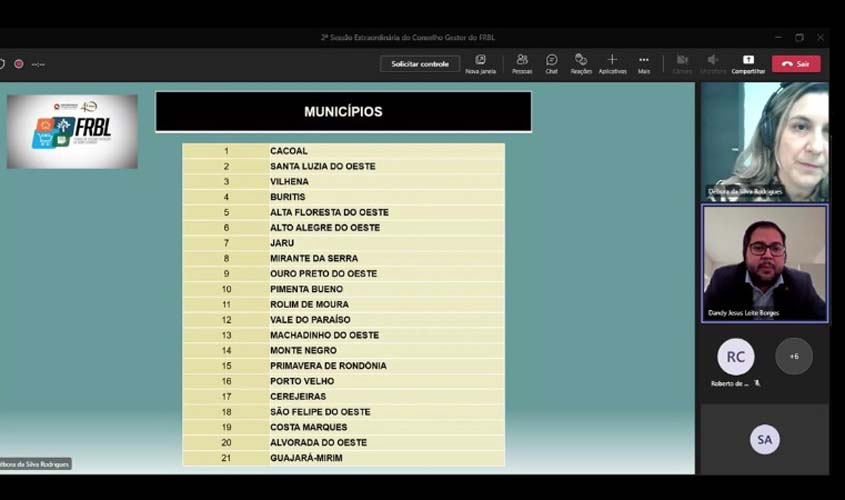Click SÃO FELIPE DO OESTE row
Image resolution: width=845 pixels, height=500 pixels.
tap(343, 412)
